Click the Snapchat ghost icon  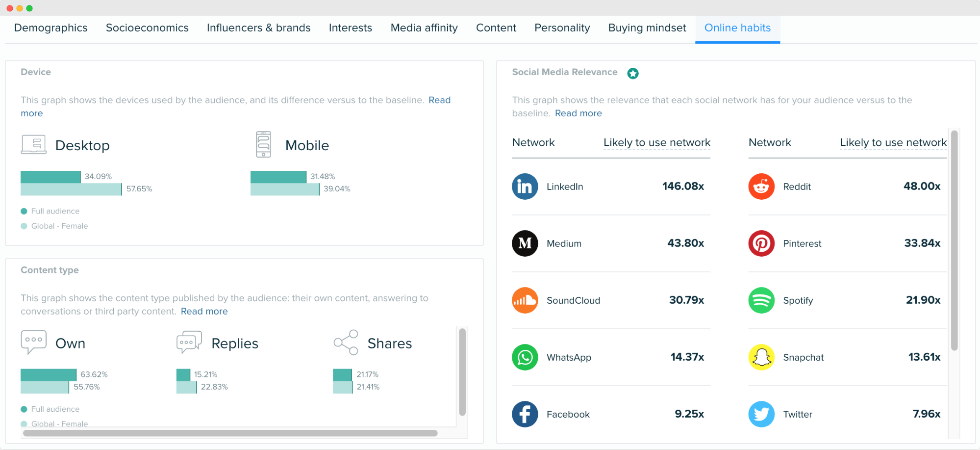pyautogui.click(x=761, y=357)
